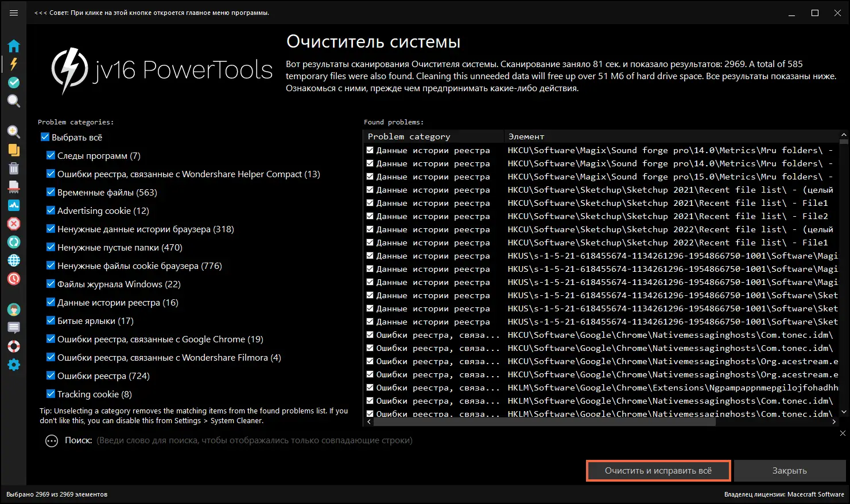This screenshot has width=850, height=504.
Task: Click the blue activity graph icon
Action: pos(14,205)
